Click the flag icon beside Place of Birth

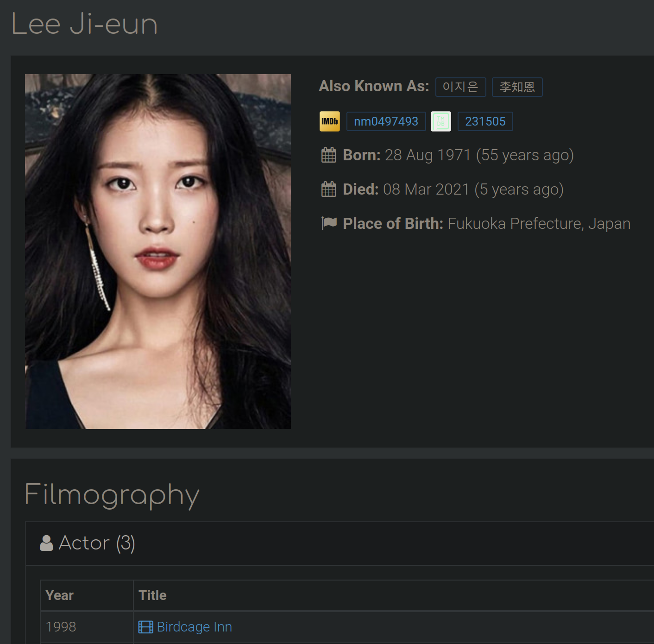tap(329, 223)
